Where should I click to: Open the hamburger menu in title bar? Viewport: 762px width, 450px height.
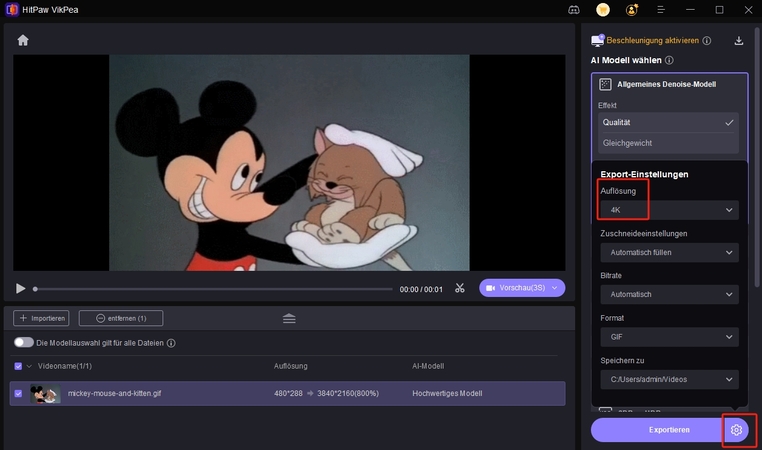point(663,10)
